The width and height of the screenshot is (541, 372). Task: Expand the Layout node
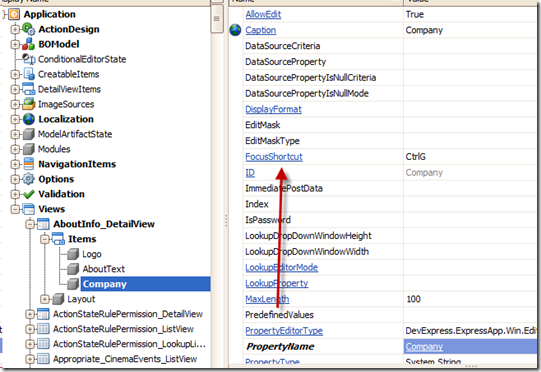pyautogui.click(x=45, y=299)
